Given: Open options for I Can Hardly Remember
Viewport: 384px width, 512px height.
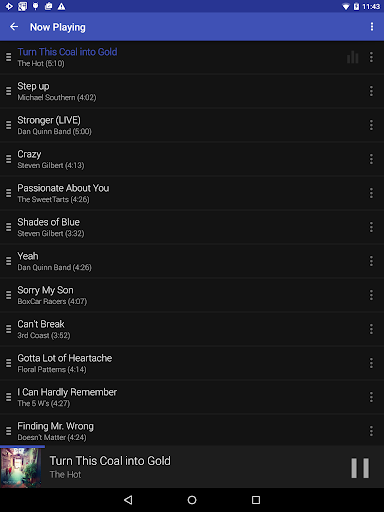Looking at the screenshot, I should pyautogui.click(x=371, y=397).
